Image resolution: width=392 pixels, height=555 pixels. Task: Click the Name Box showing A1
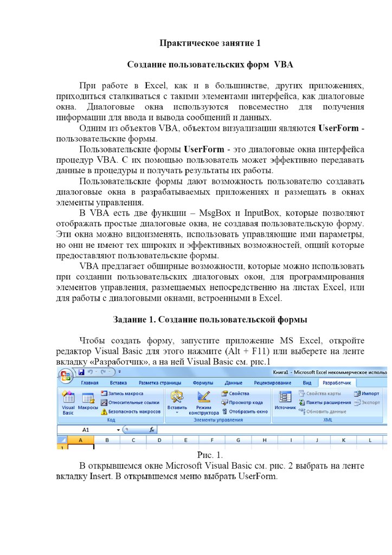pyautogui.click(x=86, y=430)
